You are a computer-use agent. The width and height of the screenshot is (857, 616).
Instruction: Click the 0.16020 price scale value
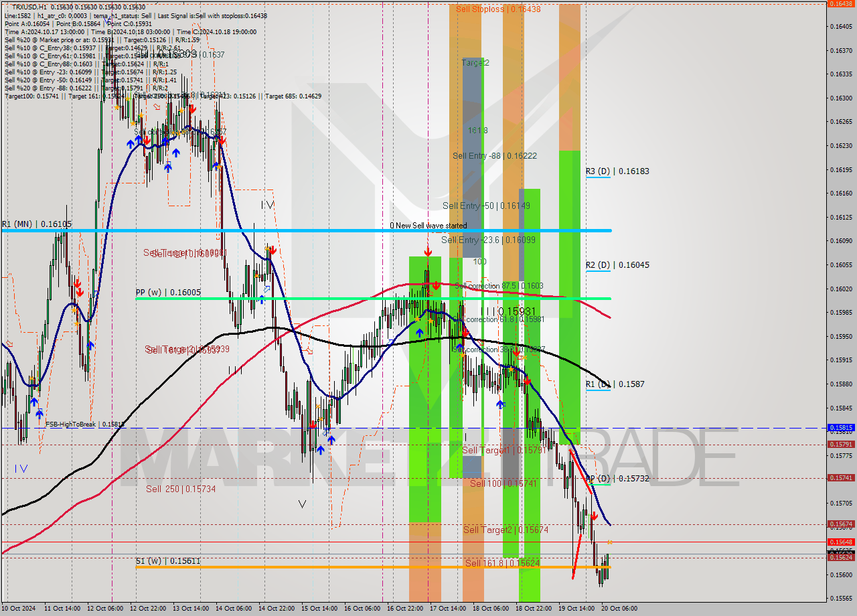(x=841, y=289)
